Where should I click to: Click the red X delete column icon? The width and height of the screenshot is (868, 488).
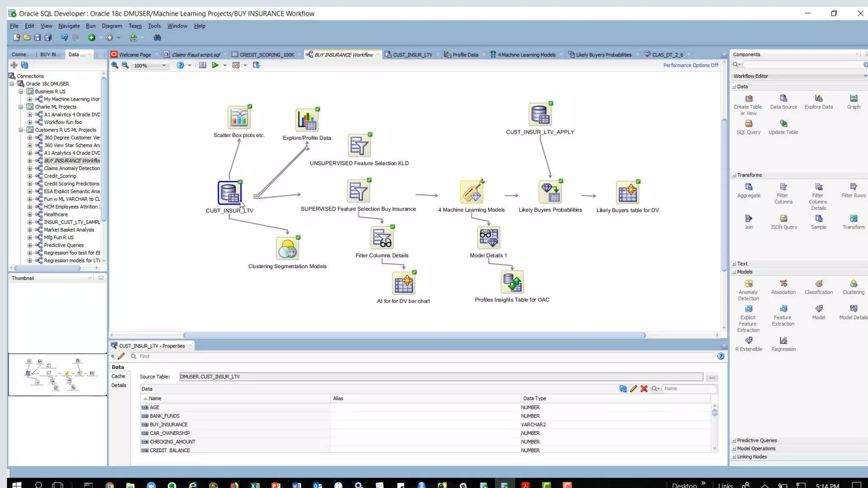[x=644, y=388]
